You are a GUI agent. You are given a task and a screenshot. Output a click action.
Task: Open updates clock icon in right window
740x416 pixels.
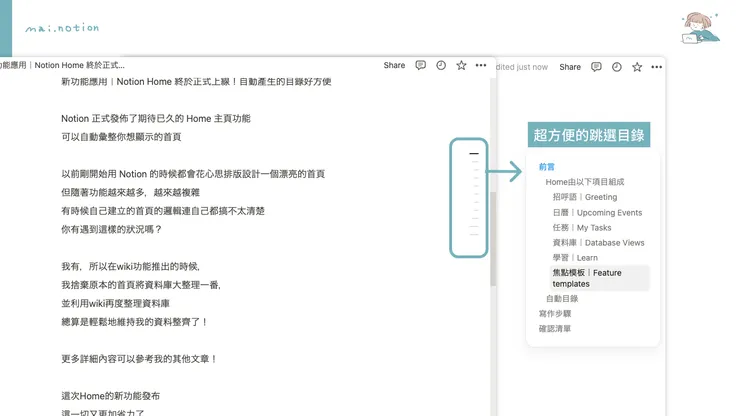pyautogui.click(x=617, y=67)
